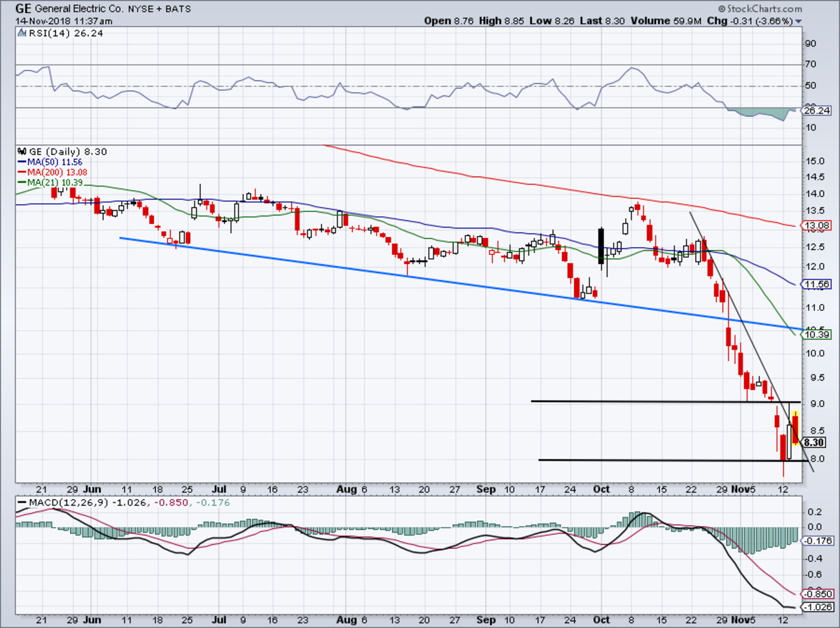Click the GE ticker symbol title

(24, 9)
